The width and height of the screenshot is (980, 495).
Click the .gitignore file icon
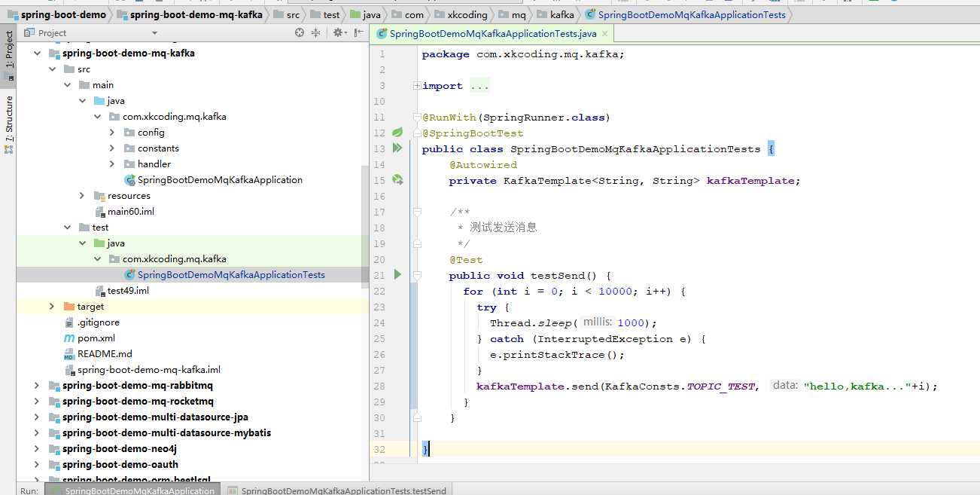click(x=70, y=322)
